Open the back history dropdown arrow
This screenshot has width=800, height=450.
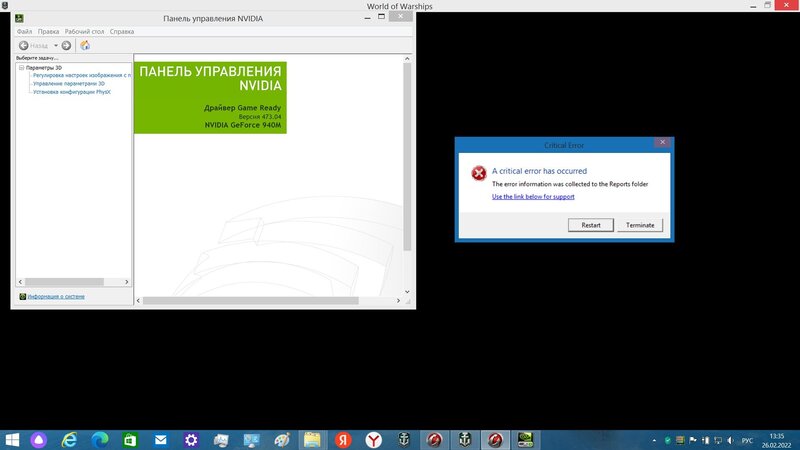click(x=56, y=45)
